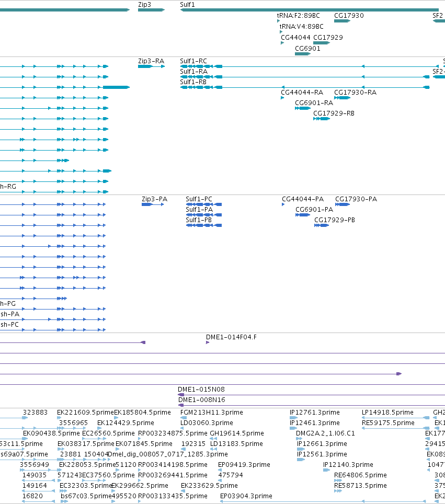This screenshot has width=445, height=504.
Task: Select the sh-PC protein label
Action: click(9, 324)
